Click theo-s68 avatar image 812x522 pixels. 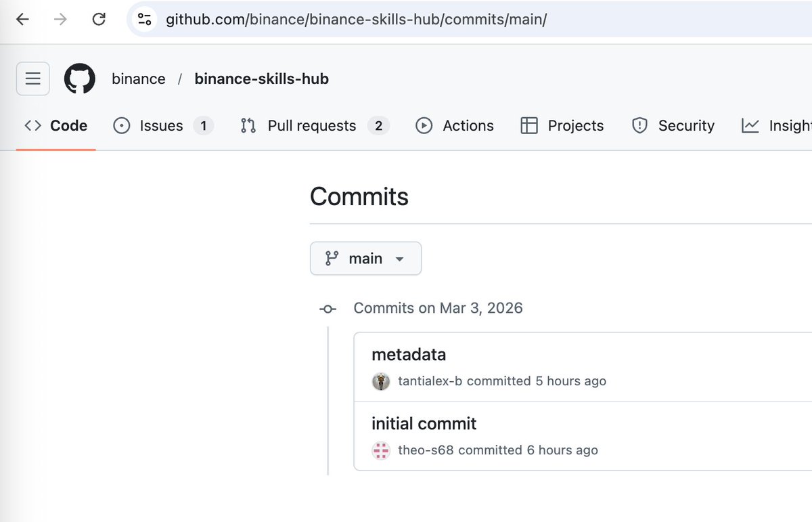pos(382,450)
